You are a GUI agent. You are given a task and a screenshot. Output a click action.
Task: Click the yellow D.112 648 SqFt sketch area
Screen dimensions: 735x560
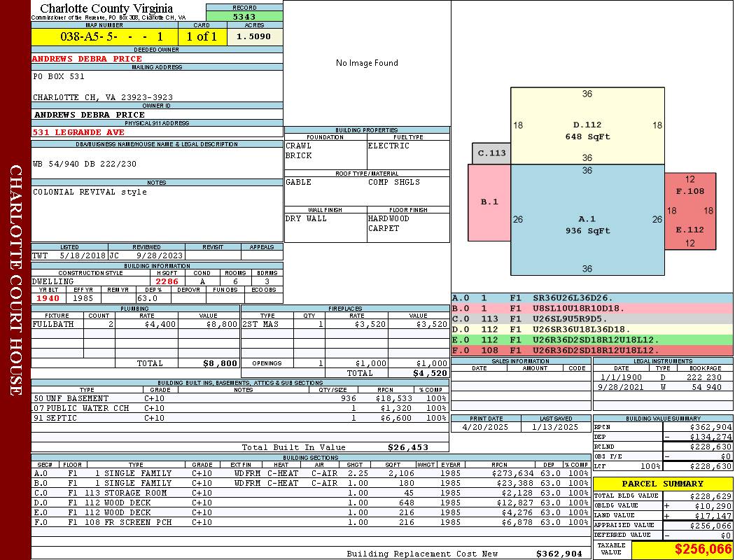pyautogui.click(x=587, y=125)
